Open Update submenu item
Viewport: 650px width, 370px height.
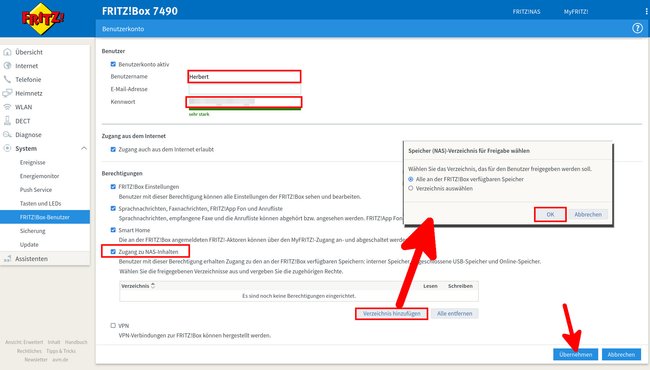(29, 244)
